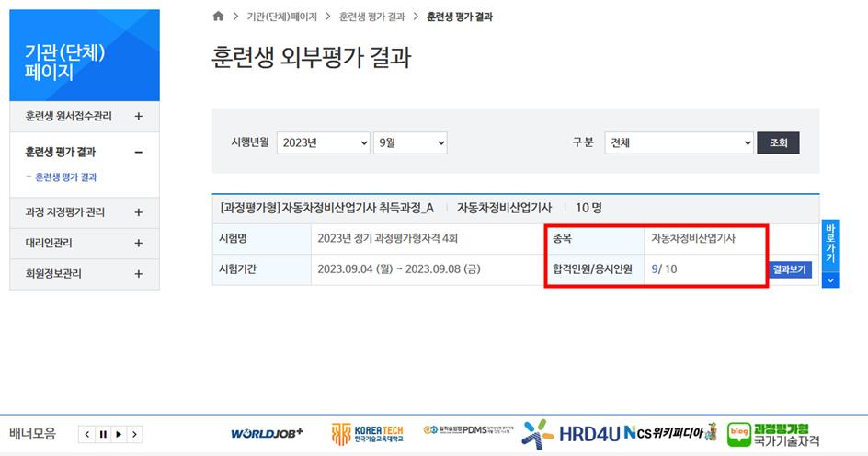Open the WORLDJOB+ banner
Viewport: 868px width, 456px height.
click(267, 433)
